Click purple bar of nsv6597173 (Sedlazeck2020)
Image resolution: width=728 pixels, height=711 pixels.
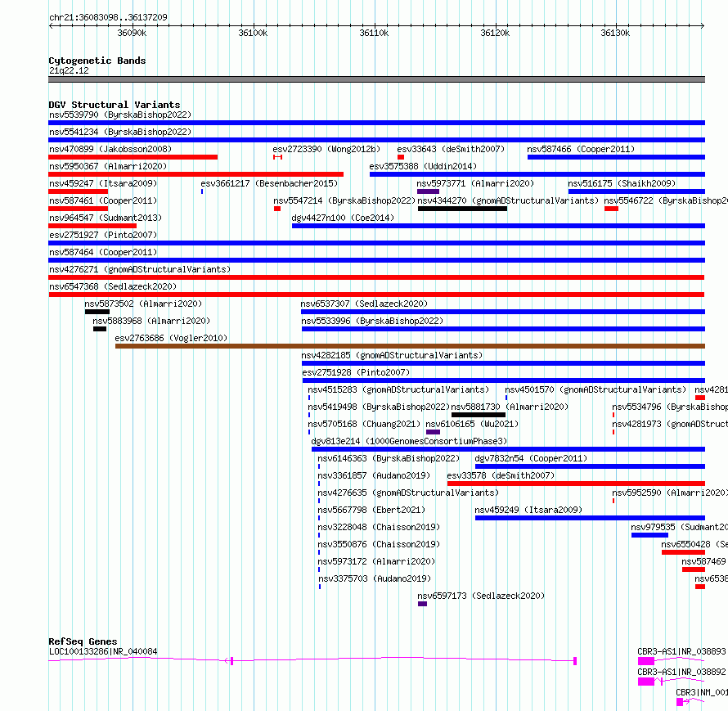click(422, 604)
